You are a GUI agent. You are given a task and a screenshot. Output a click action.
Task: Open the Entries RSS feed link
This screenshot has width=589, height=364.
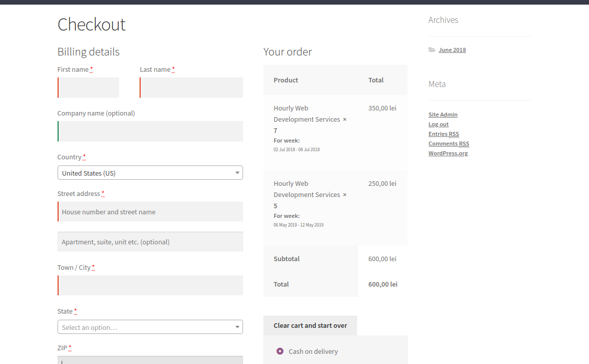pos(443,134)
